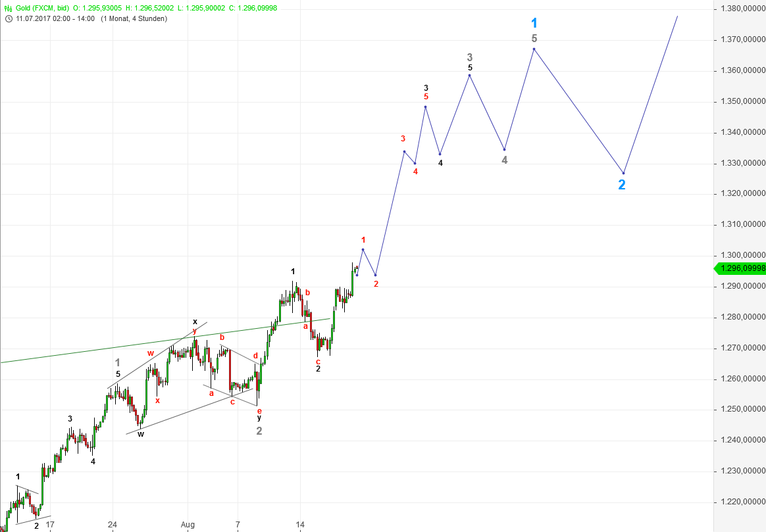Screen dimensions: 766x532
Task: Click the clock icon next to the date range
Action: pos(8,20)
